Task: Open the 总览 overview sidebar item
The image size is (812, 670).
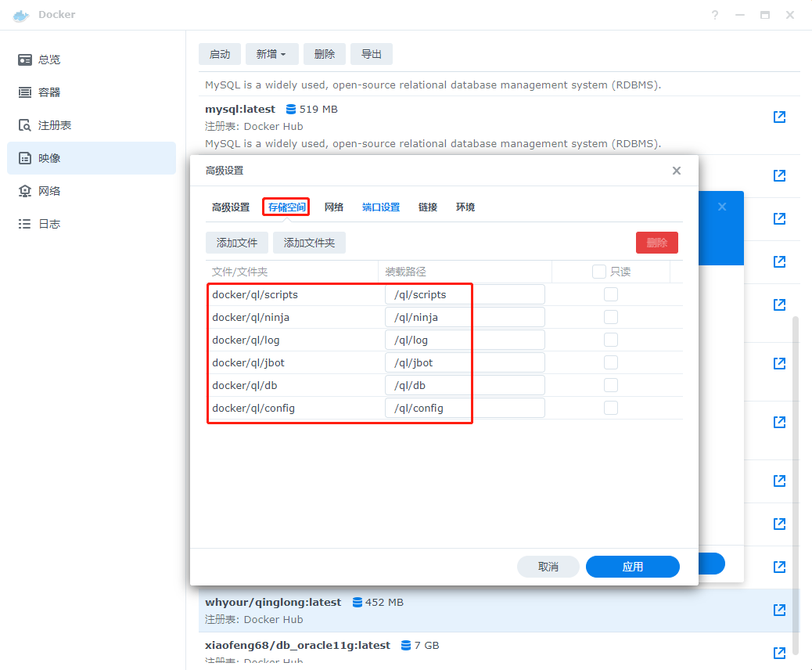Action: click(x=49, y=59)
